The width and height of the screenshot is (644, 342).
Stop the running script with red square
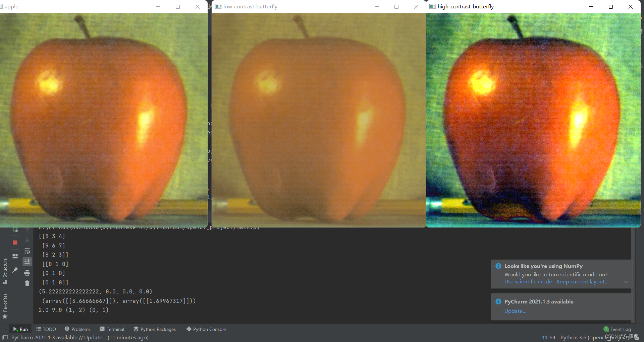tap(15, 243)
